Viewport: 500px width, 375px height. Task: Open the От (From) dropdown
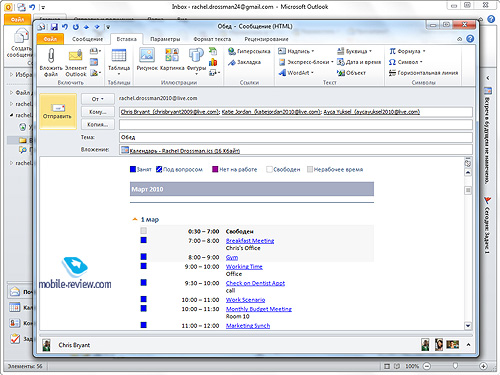coord(98,99)
